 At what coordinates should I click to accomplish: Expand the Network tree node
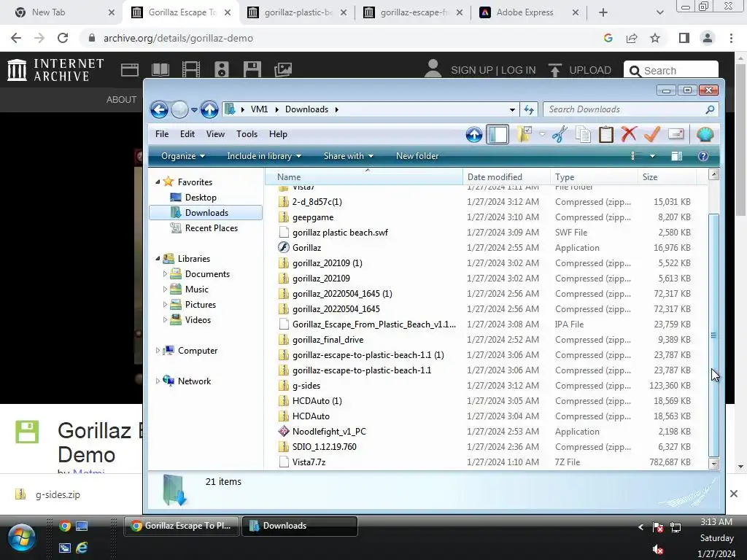point(158,381)
